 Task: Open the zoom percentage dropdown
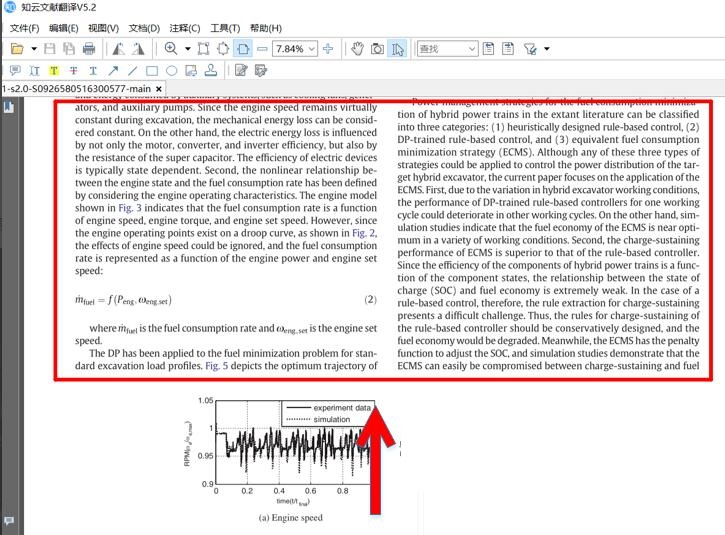click(x=312, y=49)
